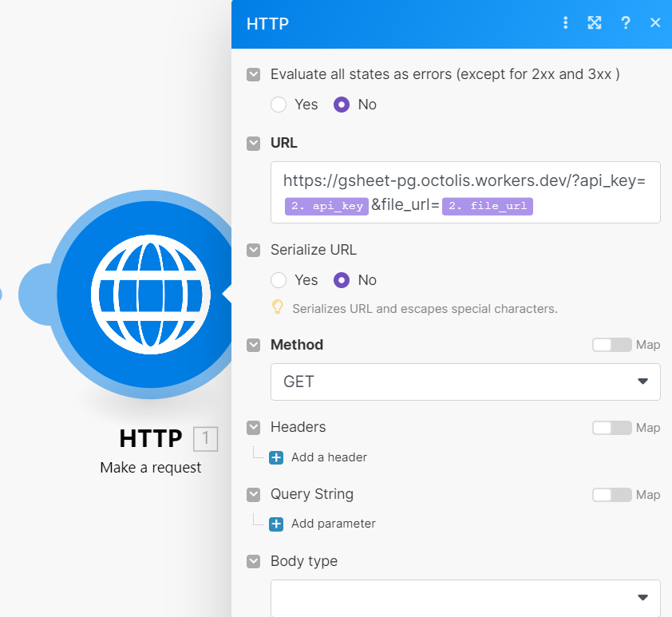Click the Add a header link

(329, 457)
